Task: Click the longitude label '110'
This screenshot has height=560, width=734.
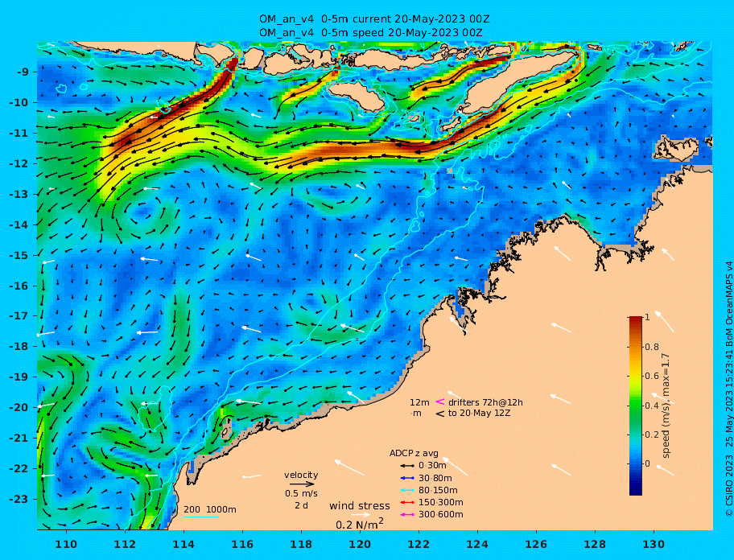Action: click(x=66, y=544)
